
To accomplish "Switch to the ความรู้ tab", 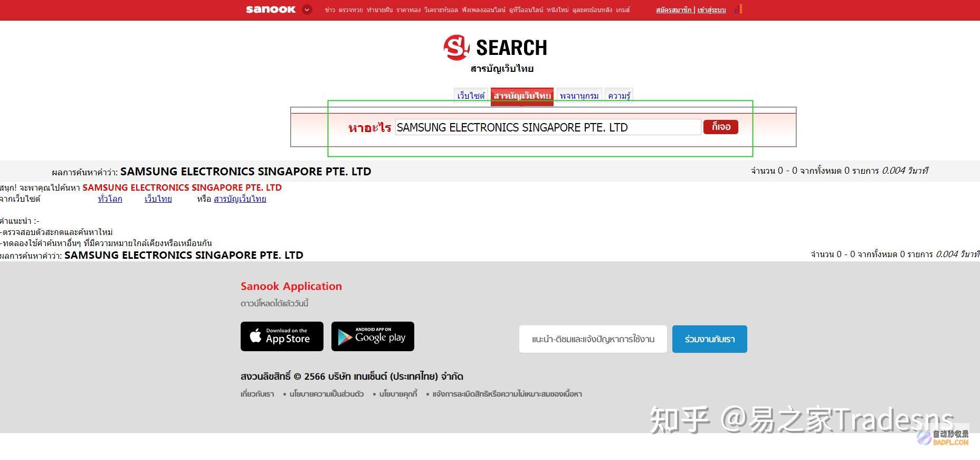I will click(x=619, y=96).
